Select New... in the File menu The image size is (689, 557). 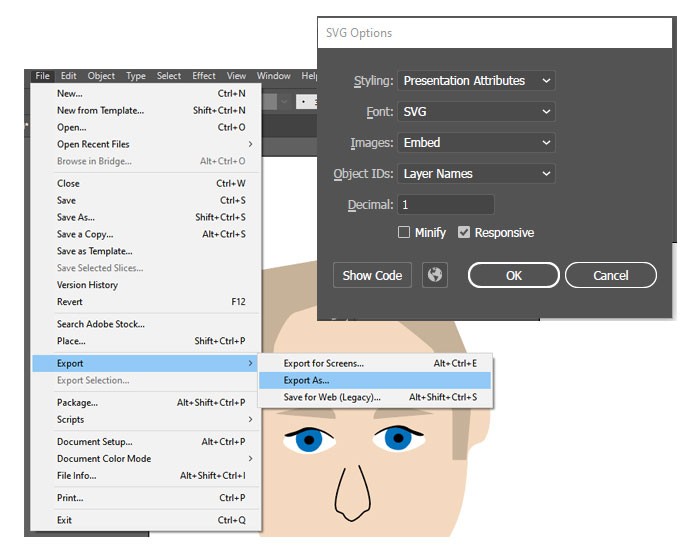[x=146, y=94]
